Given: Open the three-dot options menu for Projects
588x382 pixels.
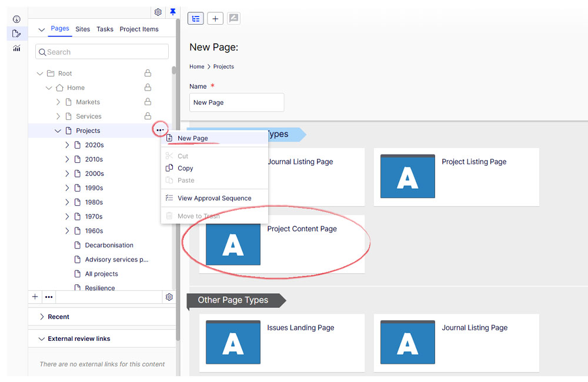Looking at the screenshot, I should pos(160,130).
